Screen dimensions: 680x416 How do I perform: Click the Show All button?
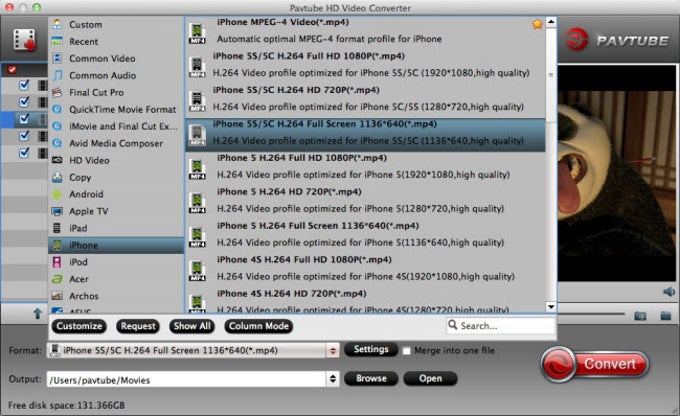point(192,326)
